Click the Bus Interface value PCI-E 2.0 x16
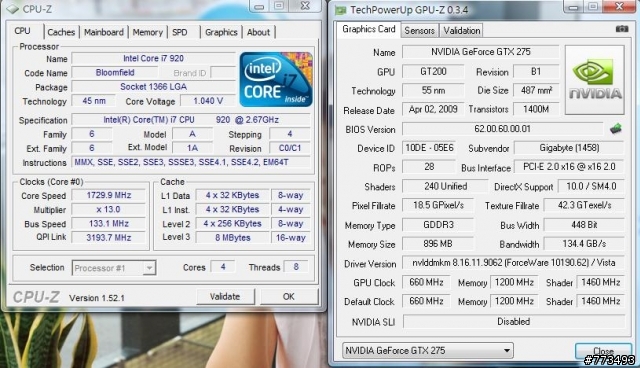 point(569,167)
